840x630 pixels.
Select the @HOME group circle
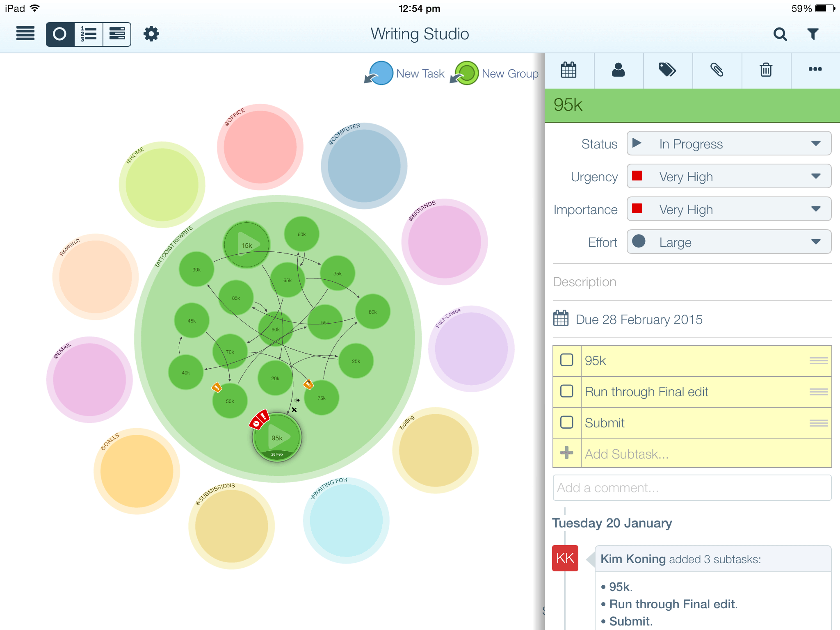tap(162, 185)
